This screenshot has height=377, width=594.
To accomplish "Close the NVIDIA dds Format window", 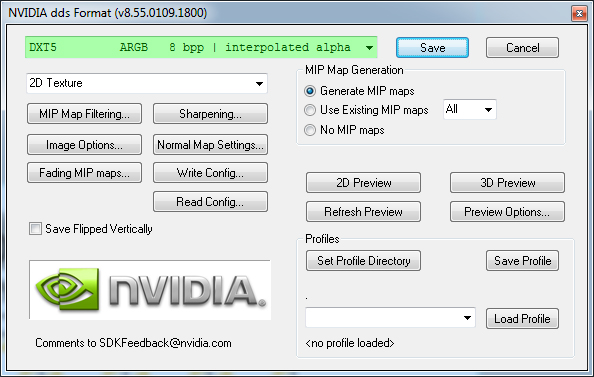I will pos(579,14).
